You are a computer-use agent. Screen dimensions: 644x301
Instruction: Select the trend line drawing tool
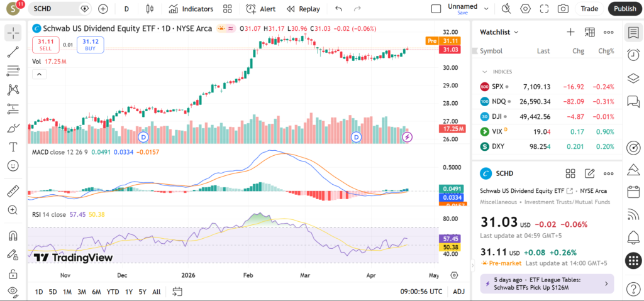13,52
